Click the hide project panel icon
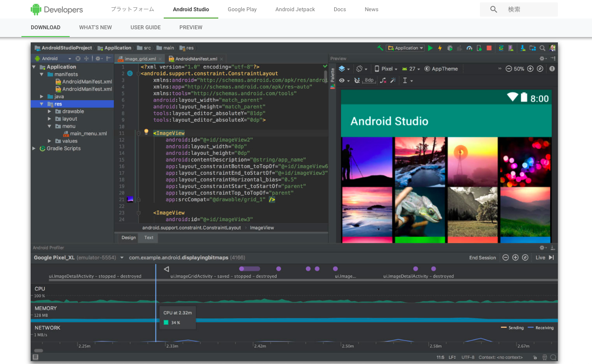Screen dimensions: 592x364 [109, 58]
